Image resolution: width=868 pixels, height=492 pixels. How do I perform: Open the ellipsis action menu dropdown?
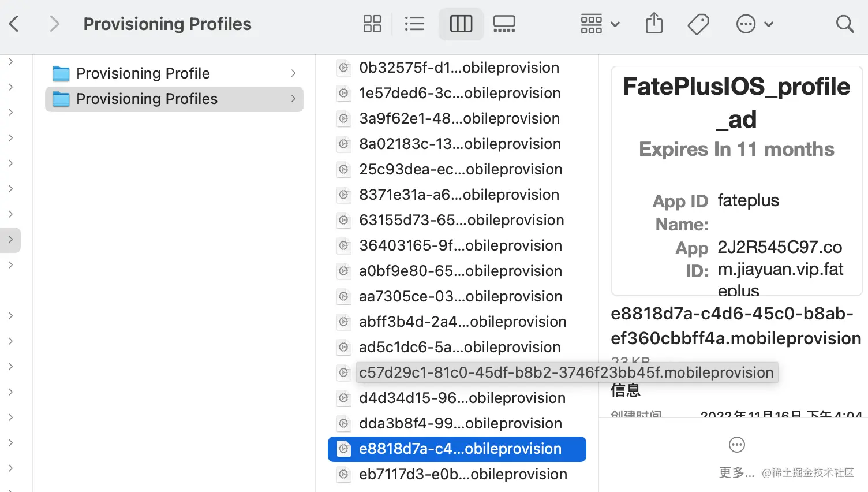click(754, 24)
